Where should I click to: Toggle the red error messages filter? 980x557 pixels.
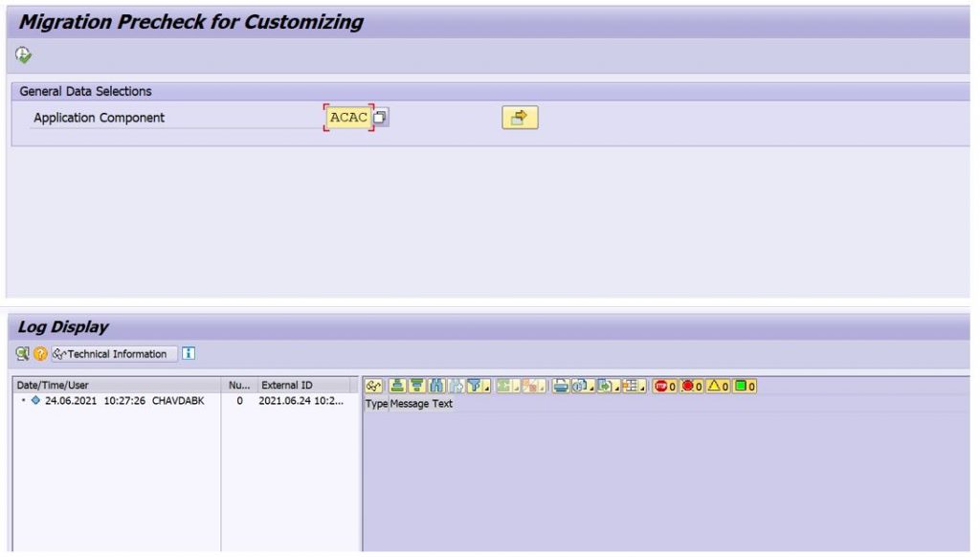(692, 387)
